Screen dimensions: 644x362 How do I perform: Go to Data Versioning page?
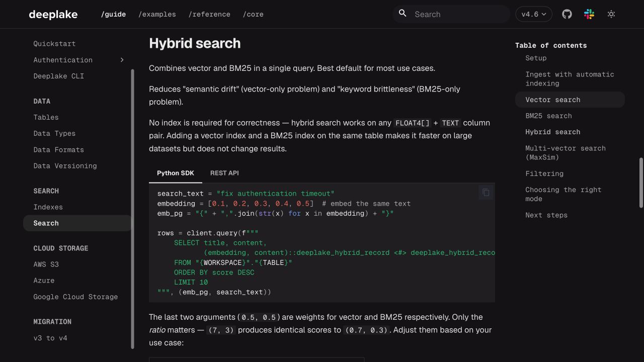[65, 165]
